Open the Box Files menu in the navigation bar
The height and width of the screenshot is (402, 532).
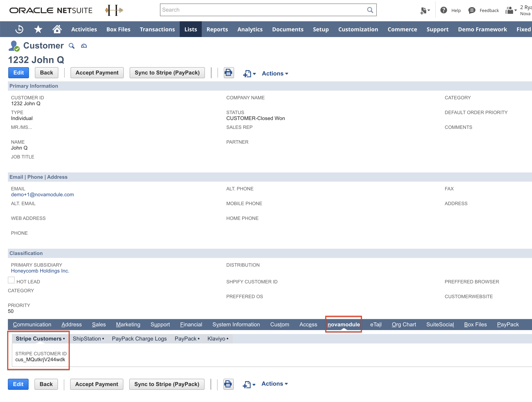(x=118, y=29)
